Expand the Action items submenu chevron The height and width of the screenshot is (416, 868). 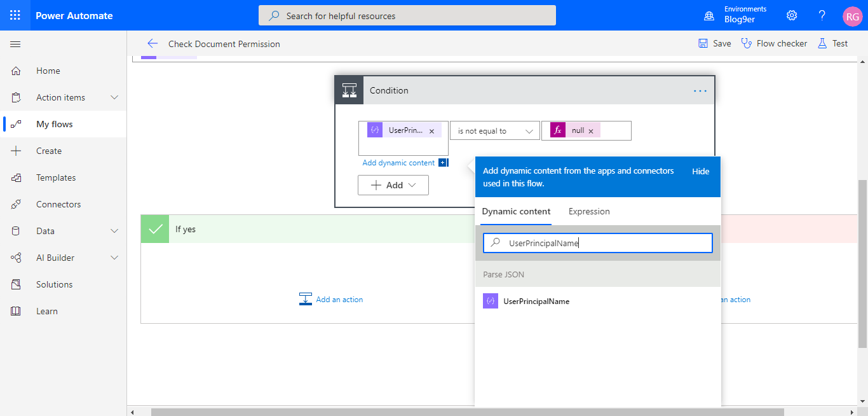(114, 97)
